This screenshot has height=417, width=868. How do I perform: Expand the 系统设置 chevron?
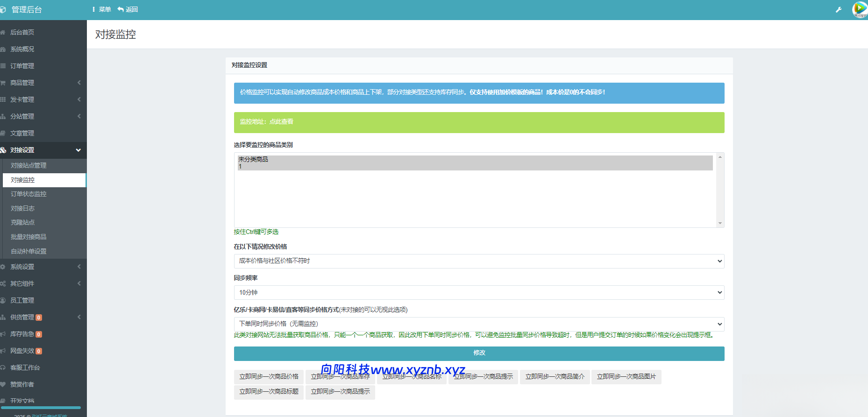coord(79,267)
